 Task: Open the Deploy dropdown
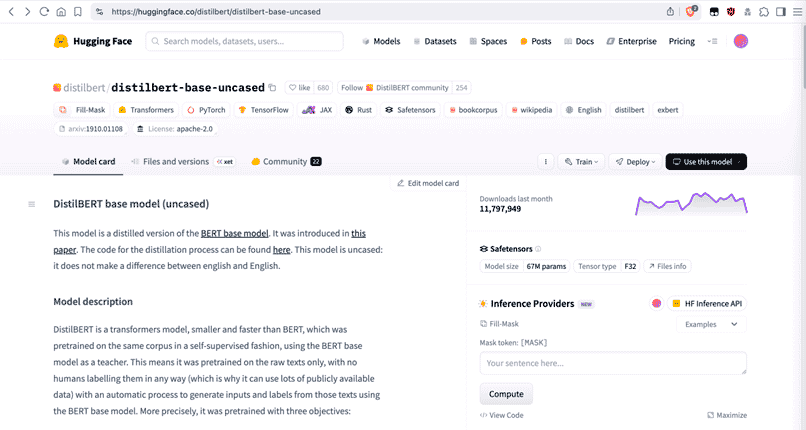(635, 162)
